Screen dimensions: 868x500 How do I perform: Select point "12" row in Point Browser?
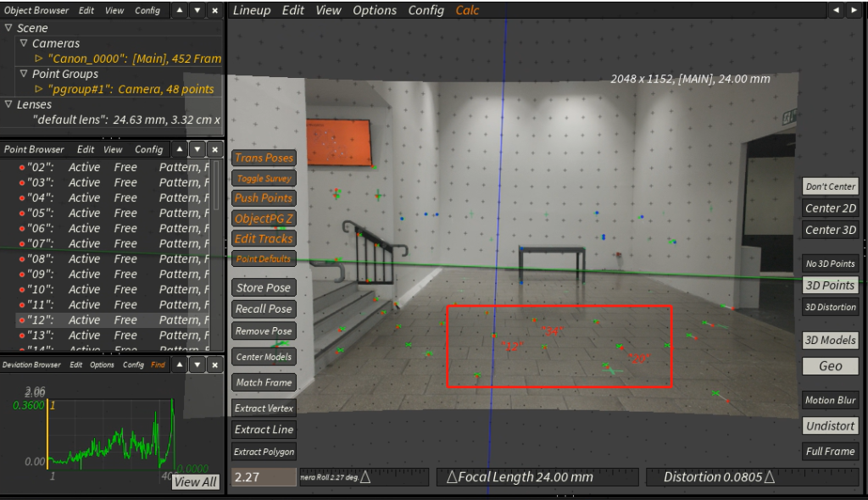click(113, 320)
